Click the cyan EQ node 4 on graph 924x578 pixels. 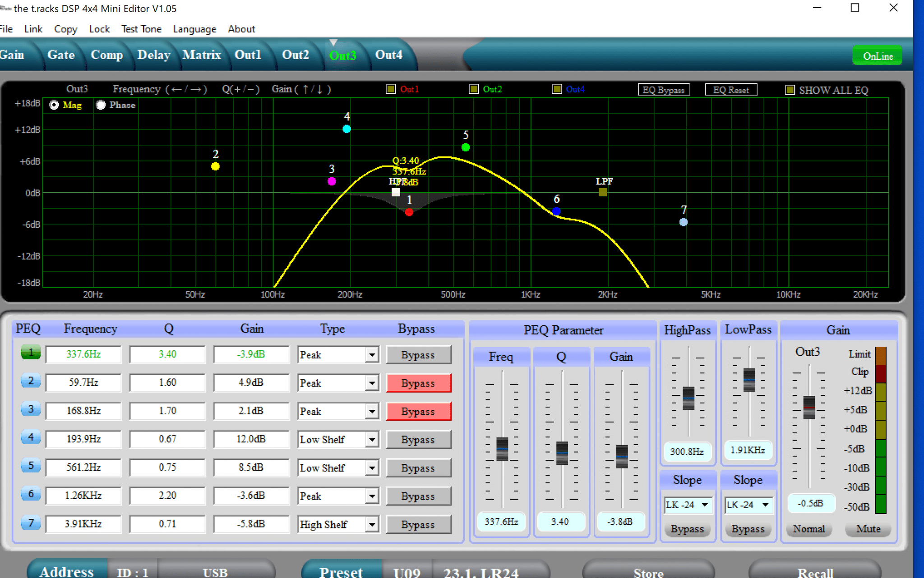pyautogui.click(x=346, y=129)
